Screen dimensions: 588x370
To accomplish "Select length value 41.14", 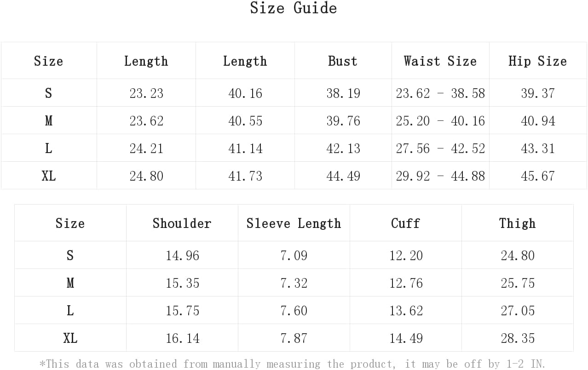I will [x=245, y=148].
